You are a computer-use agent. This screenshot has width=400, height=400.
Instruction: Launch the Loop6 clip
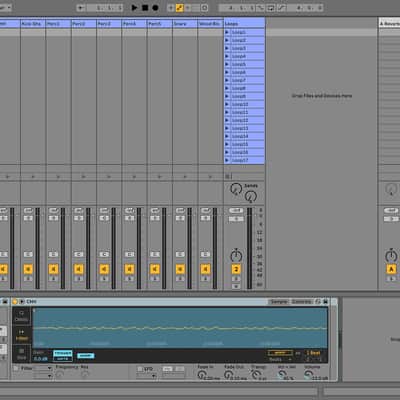(227, 72)
